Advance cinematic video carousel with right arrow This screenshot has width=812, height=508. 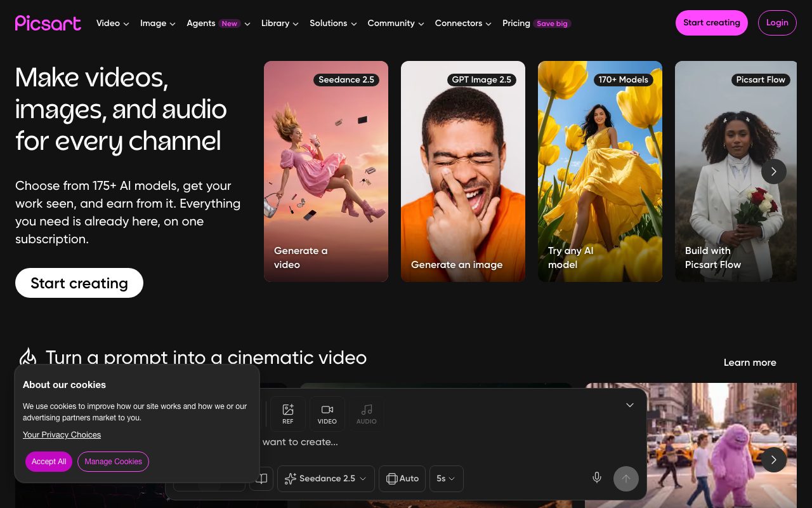tap(774, 460)
